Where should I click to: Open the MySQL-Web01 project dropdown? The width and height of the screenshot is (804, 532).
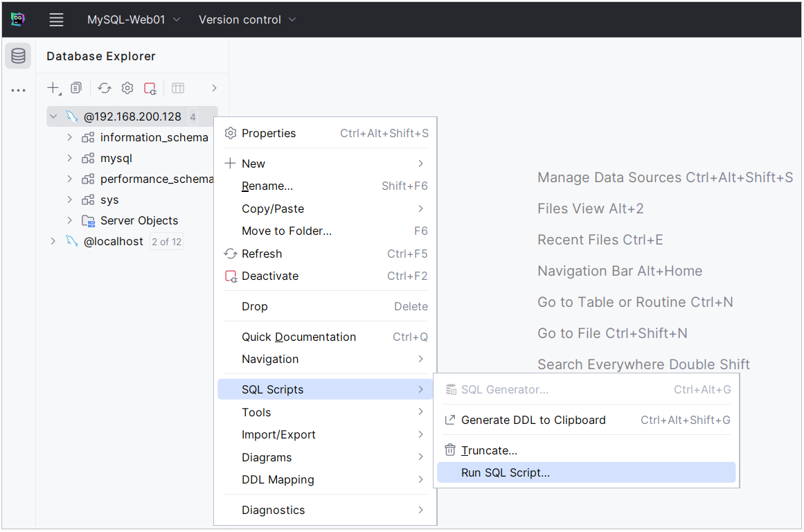click(133, 20)
